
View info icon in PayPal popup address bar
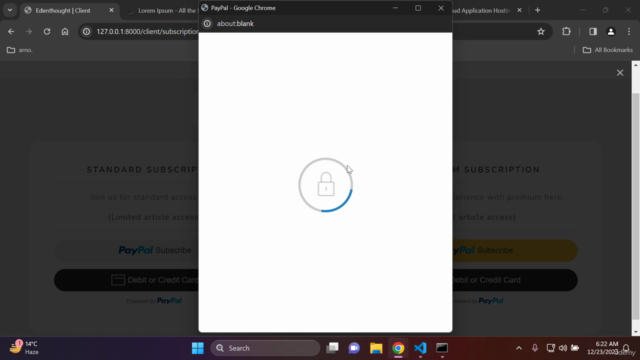(207, 24)
